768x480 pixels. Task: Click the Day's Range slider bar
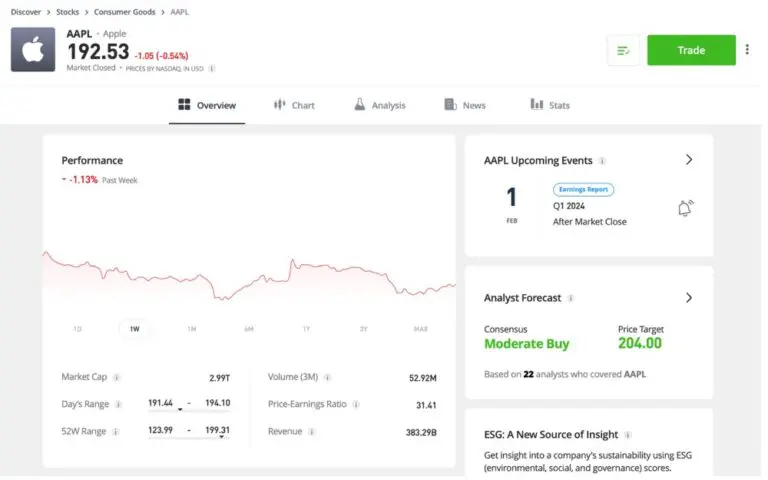pos(189,410)
